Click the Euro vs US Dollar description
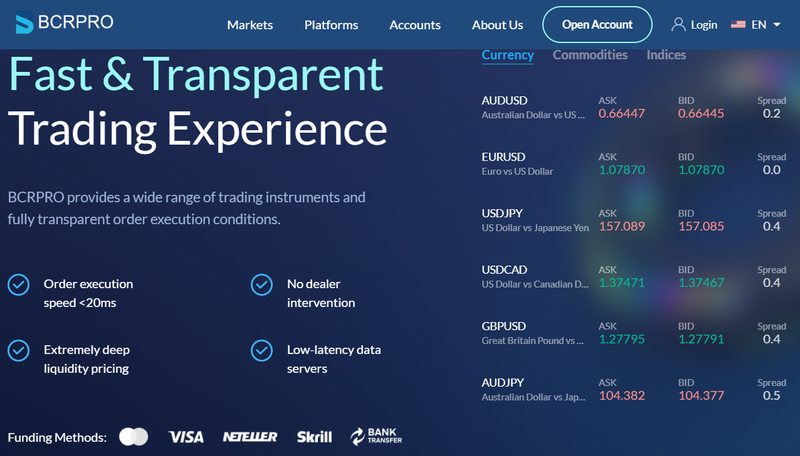The height and width of the screenshot is (456, 800). [x=517, y=171]
